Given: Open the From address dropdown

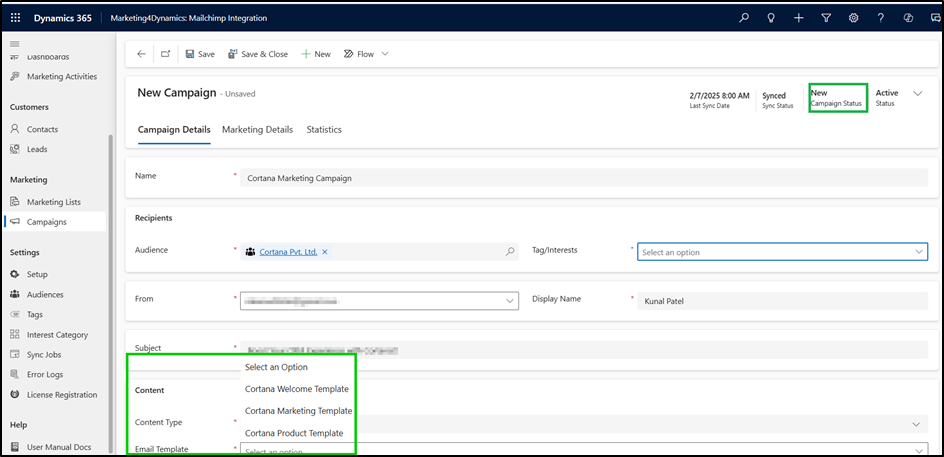Looking at the screenshot, I should coord(379,300).
